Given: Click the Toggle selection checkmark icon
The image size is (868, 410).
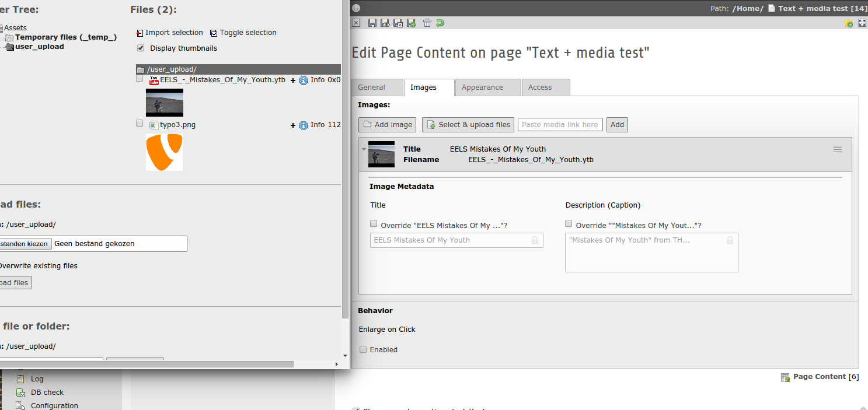Looking at the screenshot, I should 214,33.
